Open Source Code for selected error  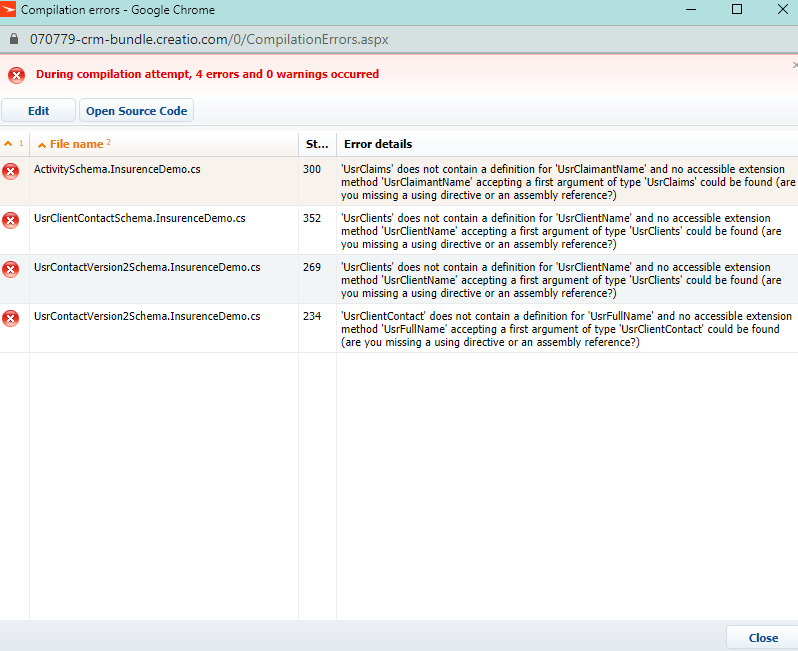coord(136,110)
